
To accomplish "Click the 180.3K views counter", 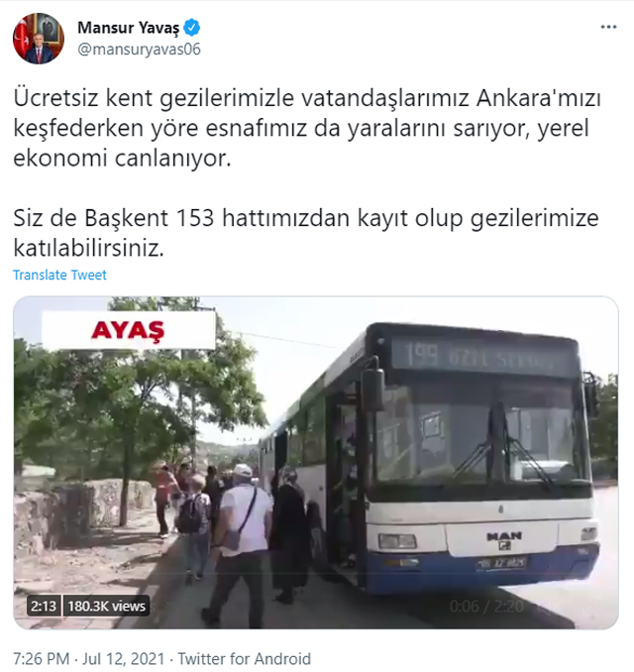I will click(106, 606).
